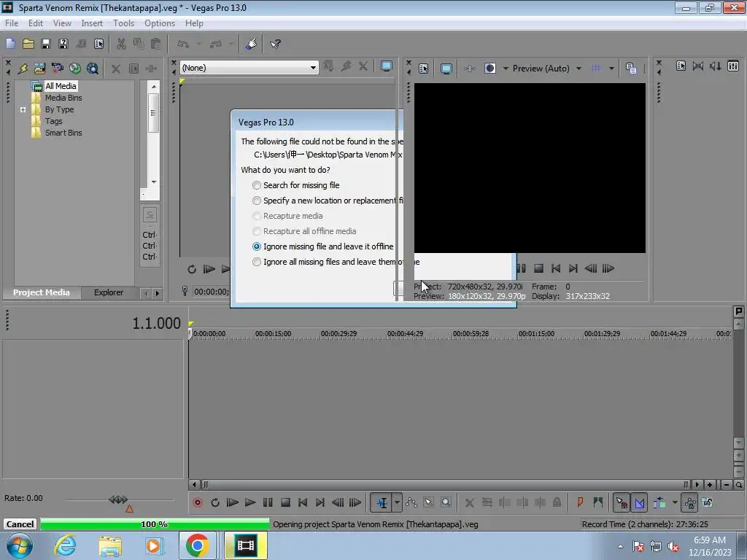Open the (None) trimmer history dropdown
The width and height of the screenshot is (747, 560).
pos(313,68)
